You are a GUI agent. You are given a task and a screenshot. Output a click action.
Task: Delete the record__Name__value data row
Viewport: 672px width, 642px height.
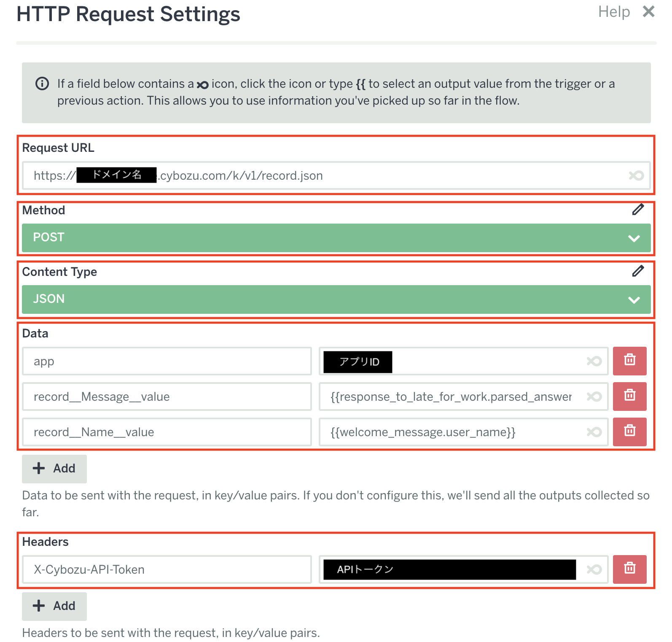point(629,432)
